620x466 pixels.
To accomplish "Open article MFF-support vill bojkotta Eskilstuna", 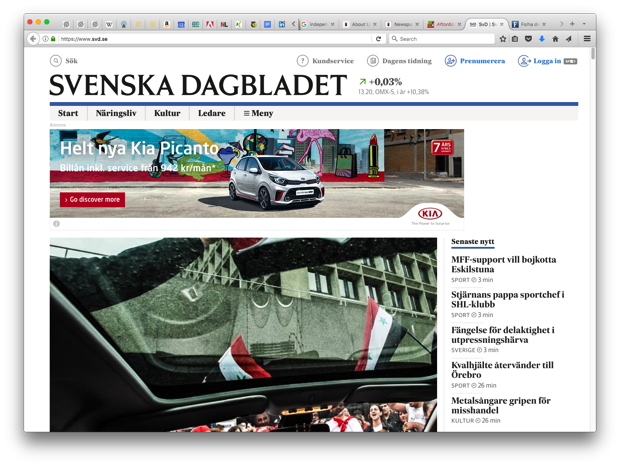I will point(503,264).
